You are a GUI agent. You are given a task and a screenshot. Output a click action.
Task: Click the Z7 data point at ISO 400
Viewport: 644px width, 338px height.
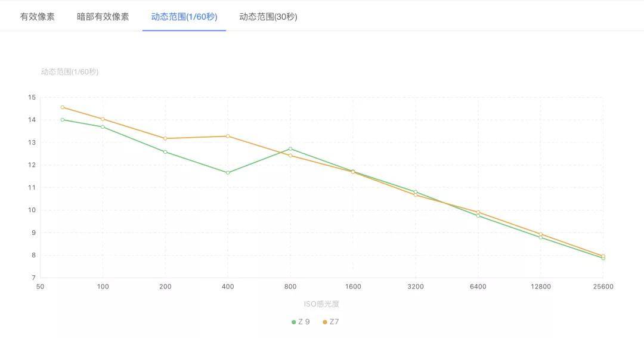pos(228,136)
